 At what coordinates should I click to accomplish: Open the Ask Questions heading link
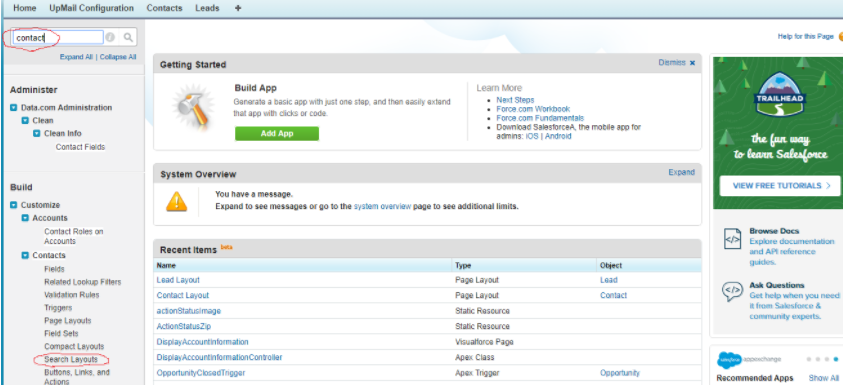click(x=777, y=285)
